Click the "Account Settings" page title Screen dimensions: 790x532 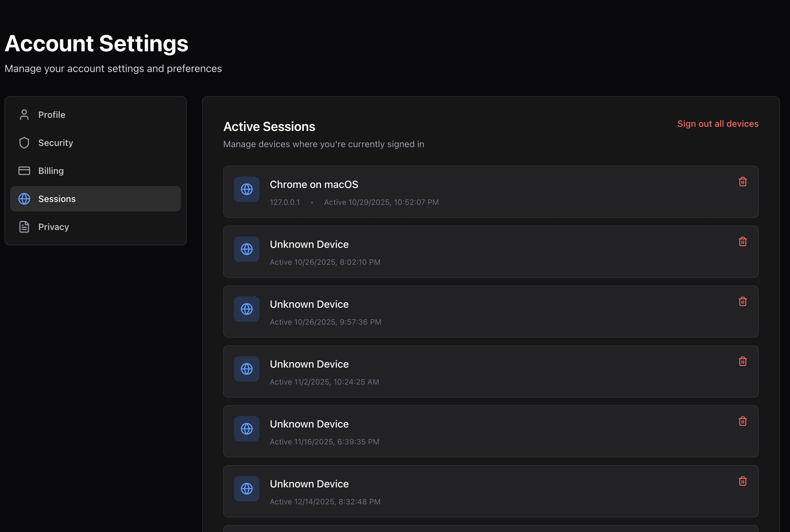[x=96, y=43]
